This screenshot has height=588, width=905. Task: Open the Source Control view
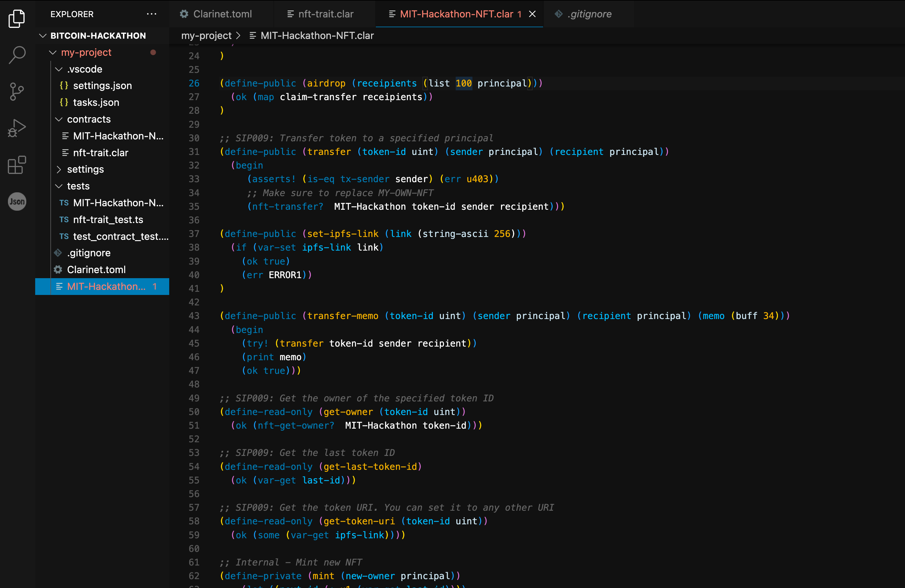pyautogui.click(x=17, y=92)
